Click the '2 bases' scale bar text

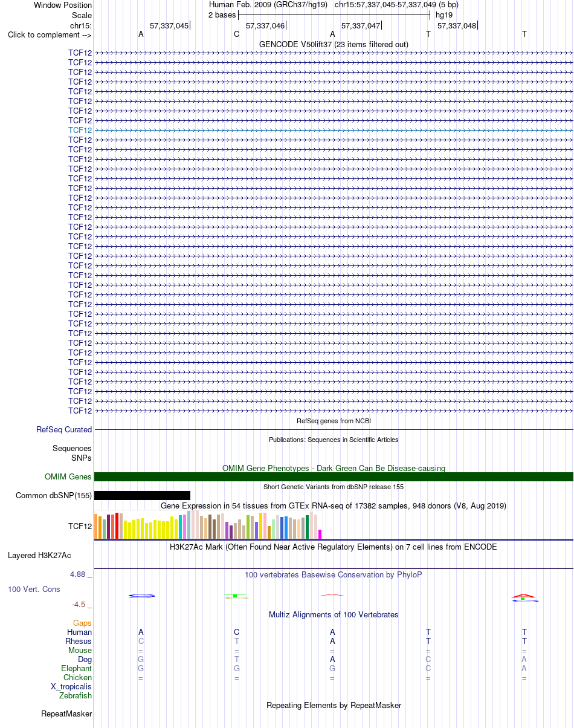click(x=222, y=15)
